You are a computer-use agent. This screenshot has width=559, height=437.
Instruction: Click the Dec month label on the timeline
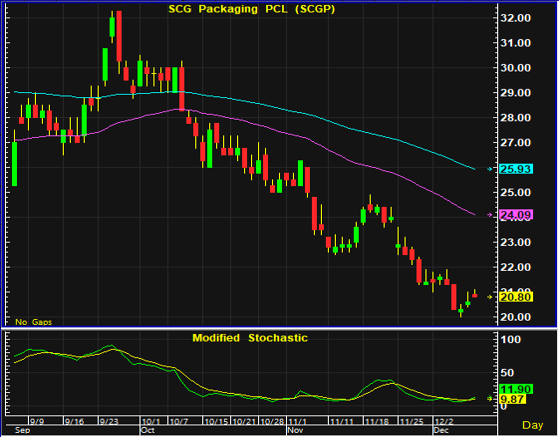click(x=441, y=430)
